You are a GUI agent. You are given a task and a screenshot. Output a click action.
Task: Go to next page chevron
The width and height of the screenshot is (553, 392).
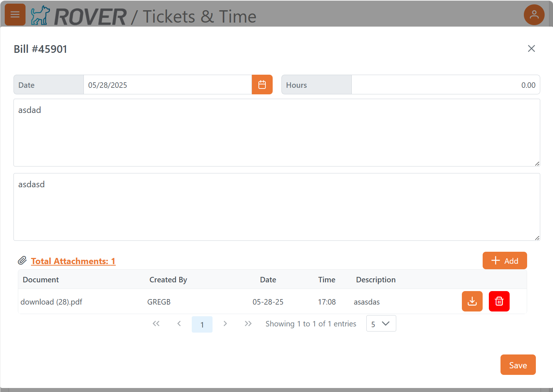(225, 324)
